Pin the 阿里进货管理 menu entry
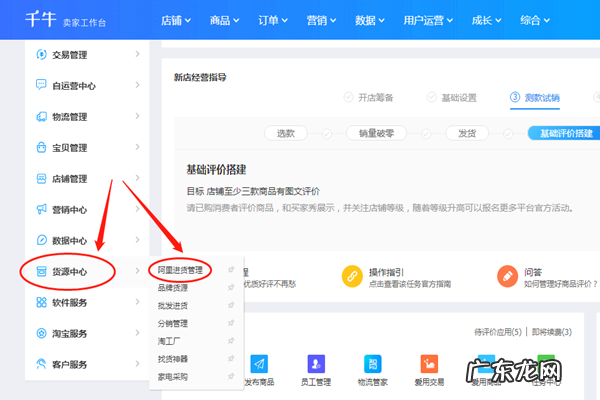This screenshot has height=400, width=600. click(x=231, y=269)
